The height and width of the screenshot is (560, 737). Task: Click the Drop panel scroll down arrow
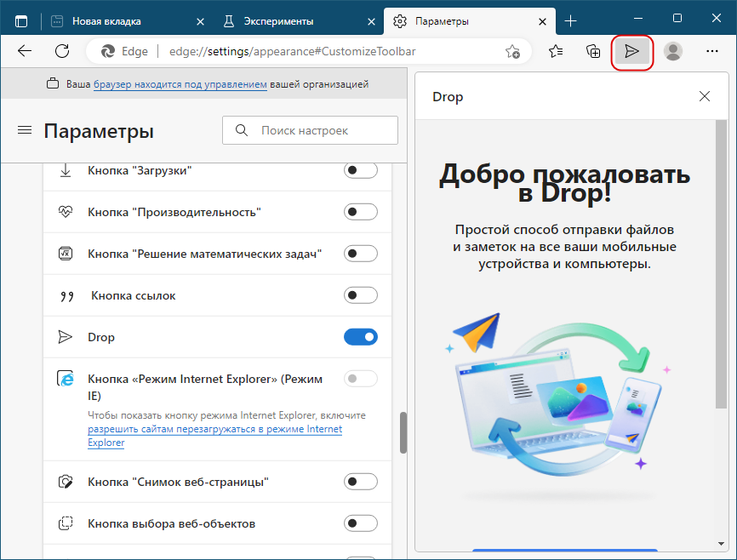(721, 544)
